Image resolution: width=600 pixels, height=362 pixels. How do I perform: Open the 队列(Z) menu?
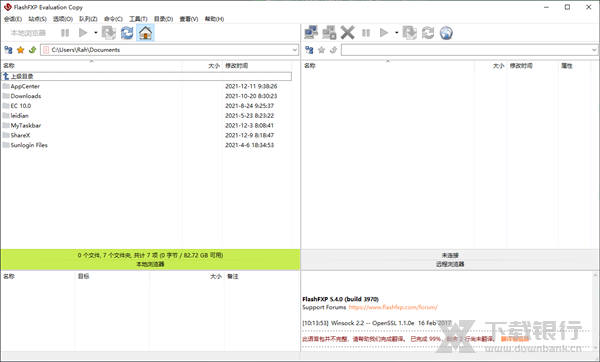[x=88, y=19]
